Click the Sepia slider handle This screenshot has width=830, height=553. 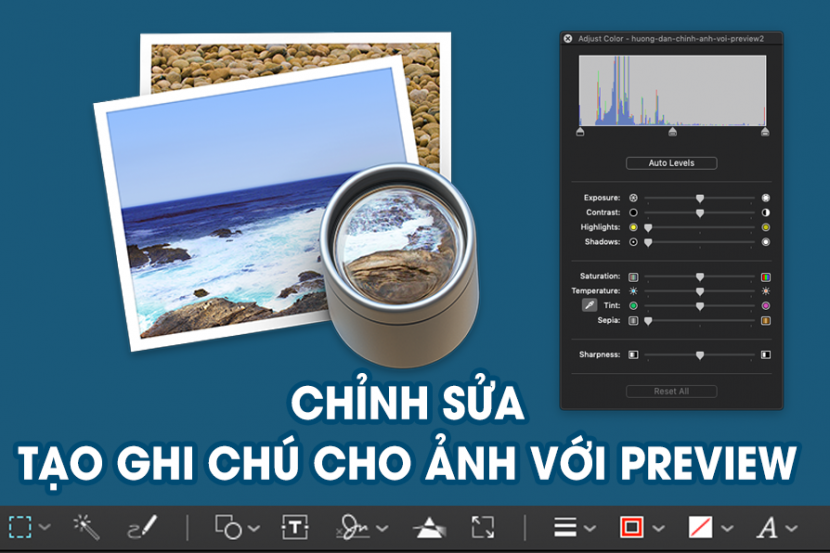tap(648, 321)
